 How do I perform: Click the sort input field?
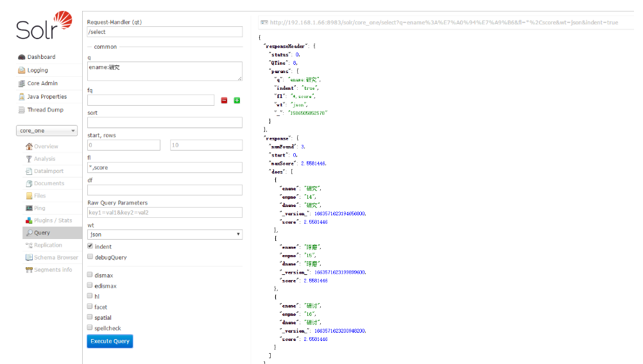click(165, 122)
